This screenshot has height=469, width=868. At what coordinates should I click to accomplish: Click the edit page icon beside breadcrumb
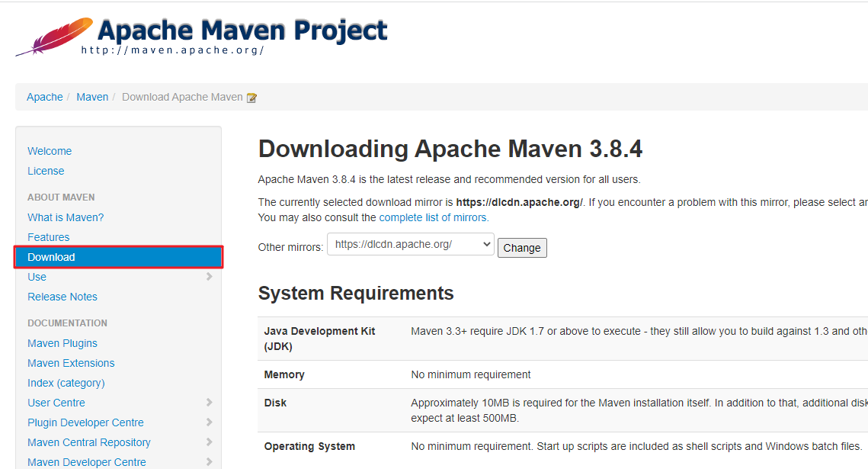click(251, 98)
